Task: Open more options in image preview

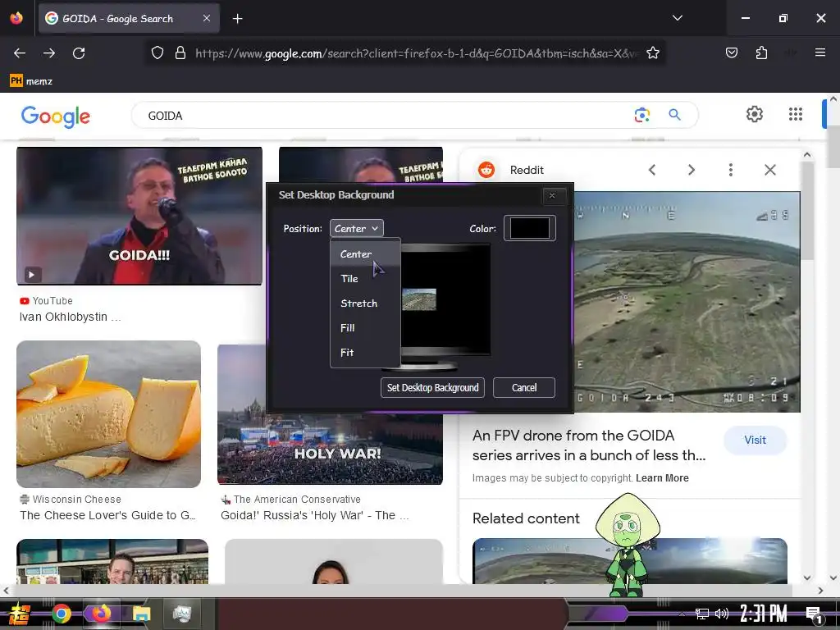Action: tap(731, 170)
